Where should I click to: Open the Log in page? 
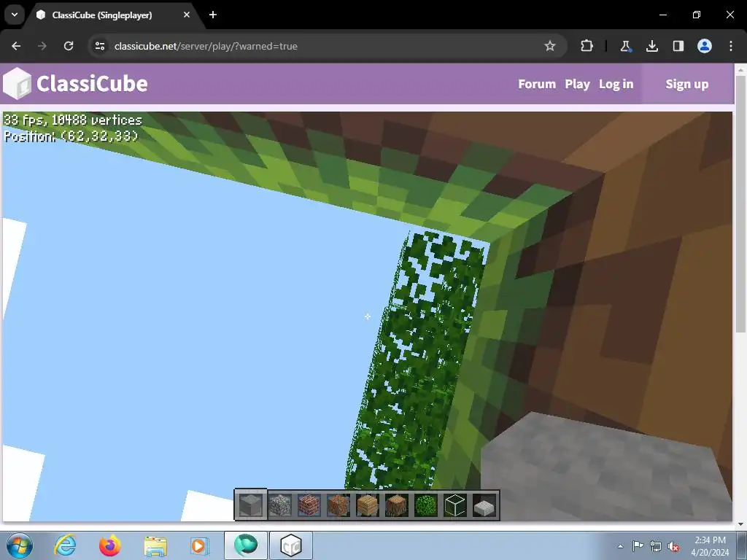point(616,84)
